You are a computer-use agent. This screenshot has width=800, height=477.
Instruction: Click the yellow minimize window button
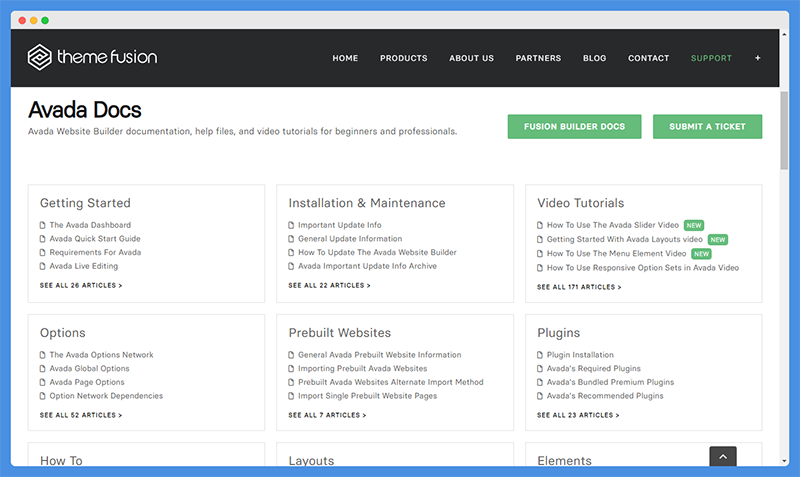pos(34,20)
